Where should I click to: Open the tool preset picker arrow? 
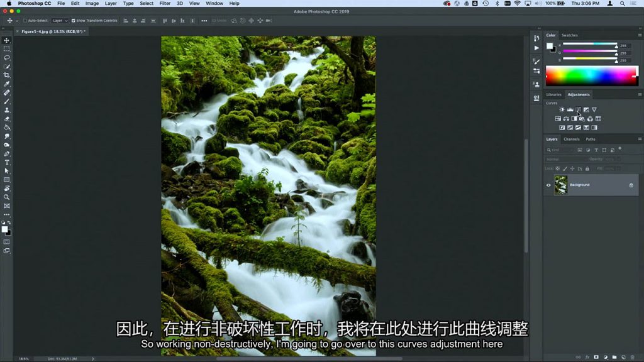pyautogui.click(x=17, y=21)
